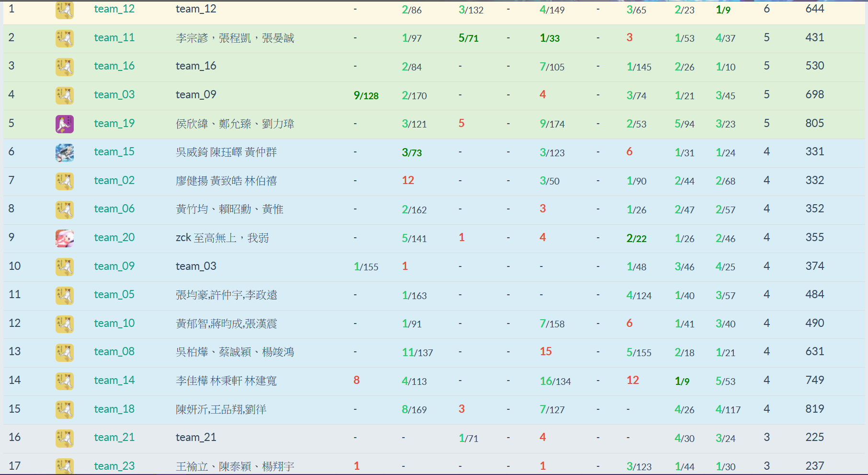Click team_05's 4/124 result cell
The width and height of the screenshot is (868, 475).
coord(639,295)
